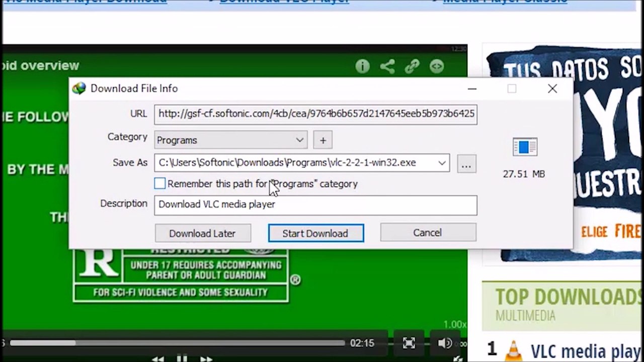Browse for save location with ellipsis button
Image resolution: width=644 pixels, height=362 pixels.
(466, 163)
